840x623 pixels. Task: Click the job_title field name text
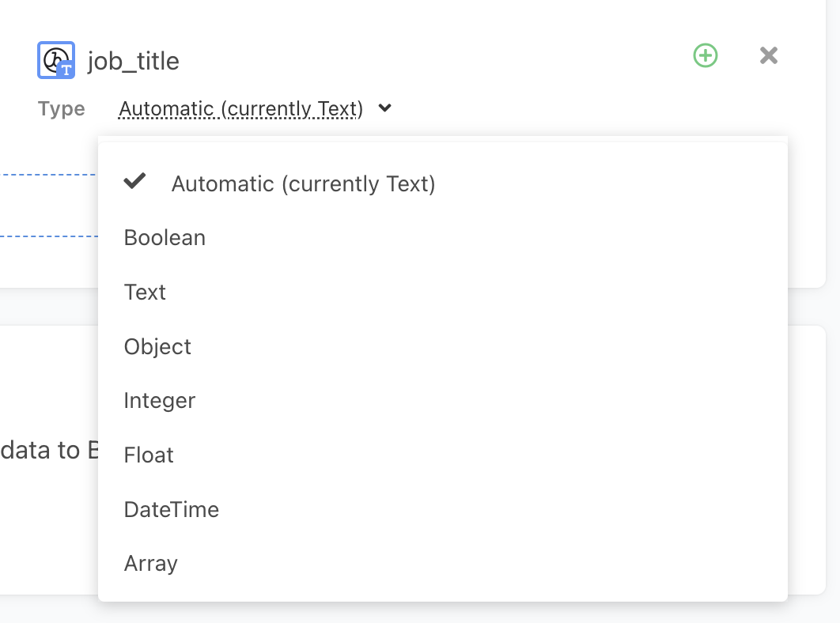[133, 61]
